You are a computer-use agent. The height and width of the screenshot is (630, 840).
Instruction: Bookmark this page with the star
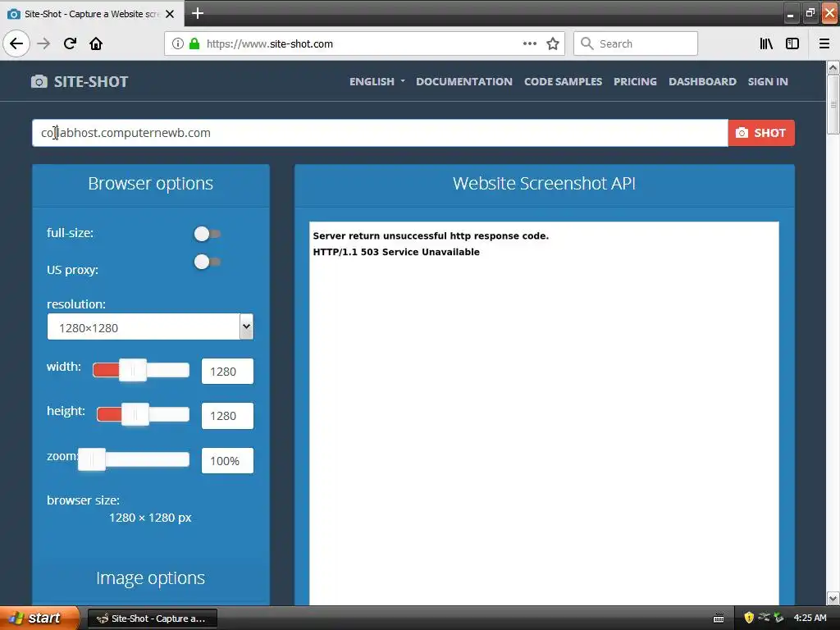pyautogui.click(x=553, y=43)
